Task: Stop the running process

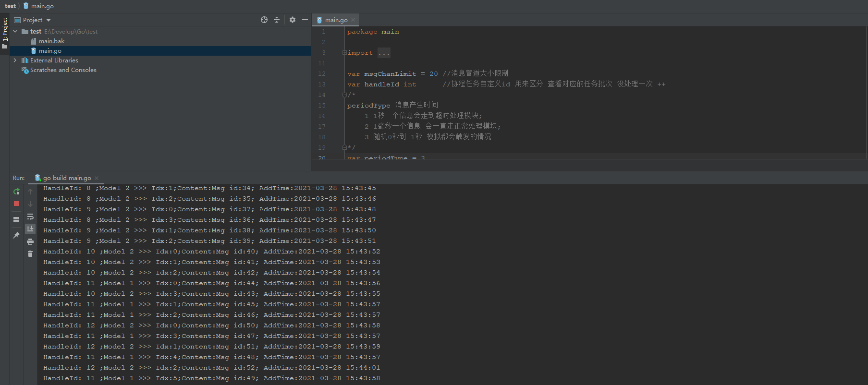Action: [16, 204]
